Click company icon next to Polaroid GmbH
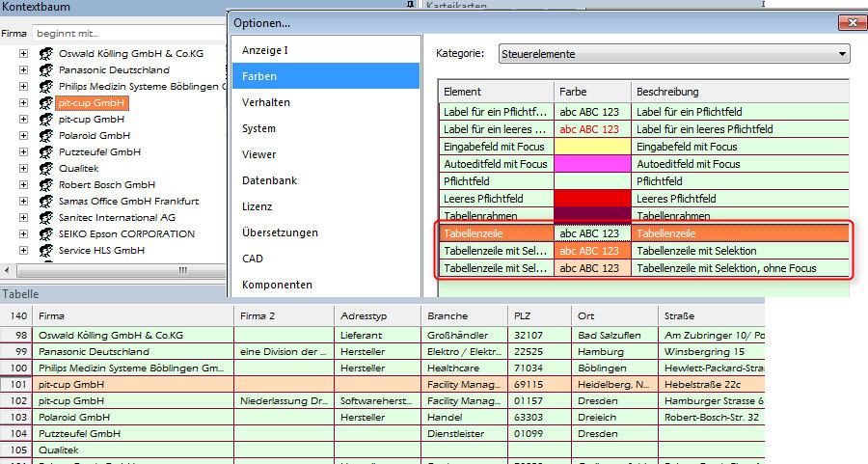The image size is (868, 464). click(46, 136)
